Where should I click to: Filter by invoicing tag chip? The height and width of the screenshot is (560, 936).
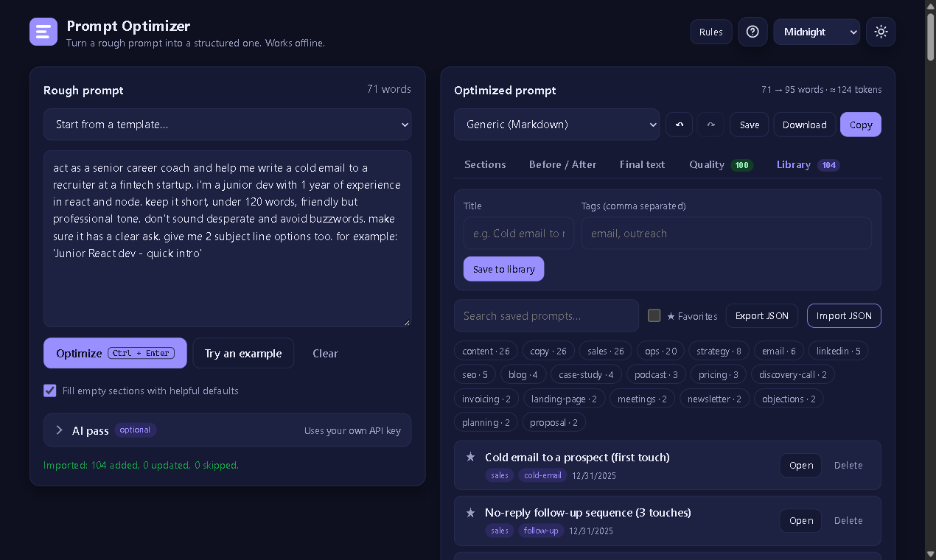point(486,399)
